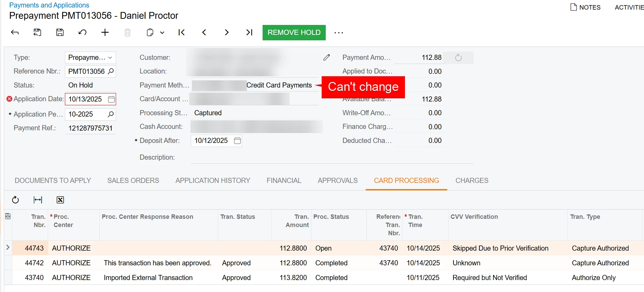Open the more actions ellipsis menu
The image size is (644, 292).
point(338,33)
